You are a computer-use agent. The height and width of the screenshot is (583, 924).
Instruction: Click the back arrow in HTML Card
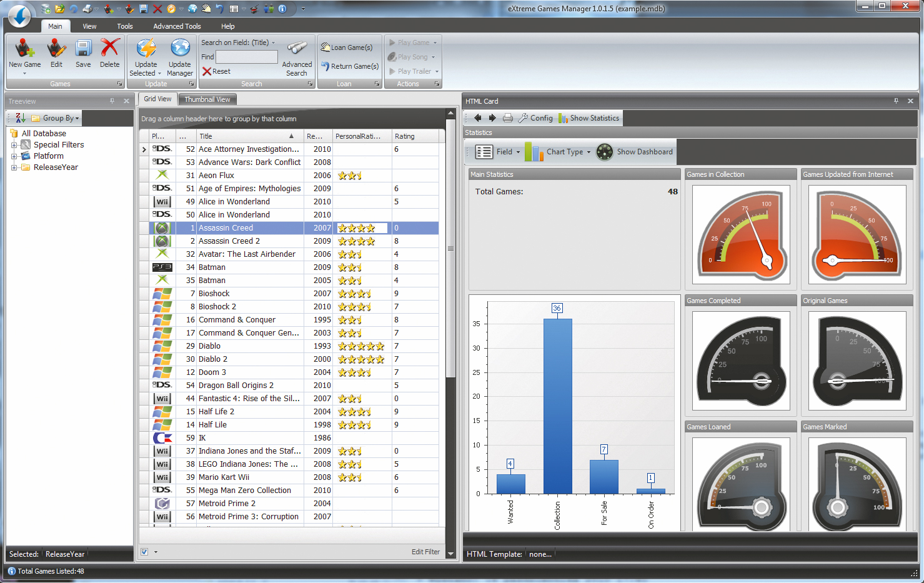[478, 118]
